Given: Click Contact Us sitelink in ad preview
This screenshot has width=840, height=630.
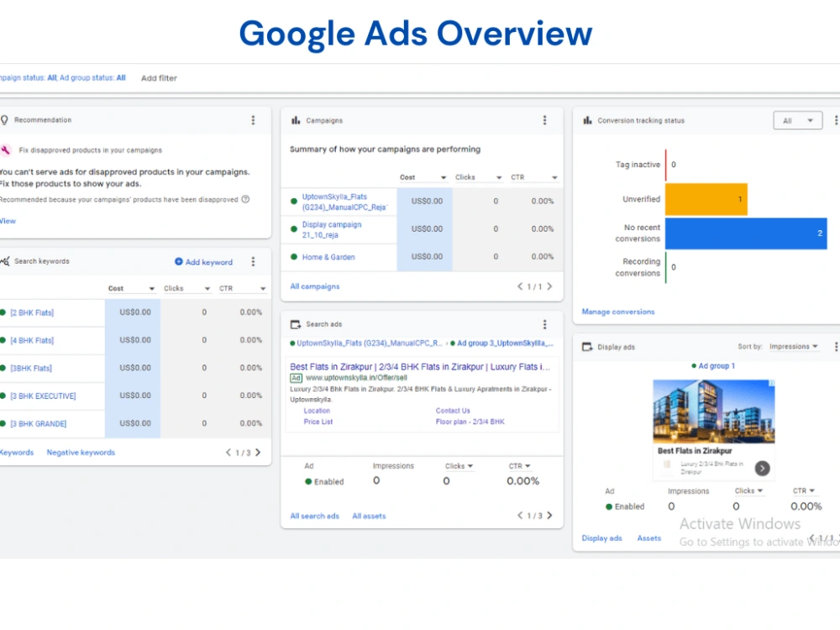Looking at the screenshot, I should coord(453,411).
